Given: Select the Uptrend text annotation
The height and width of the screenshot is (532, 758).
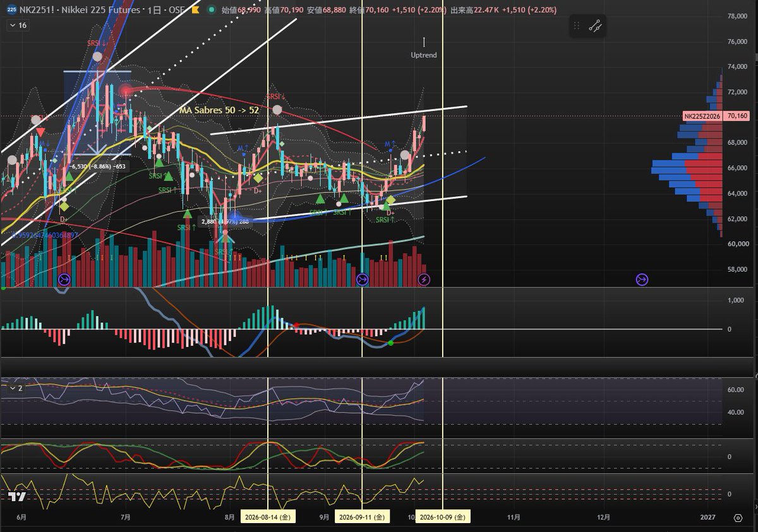Looking at the screenshot, I should pos(423,55).
